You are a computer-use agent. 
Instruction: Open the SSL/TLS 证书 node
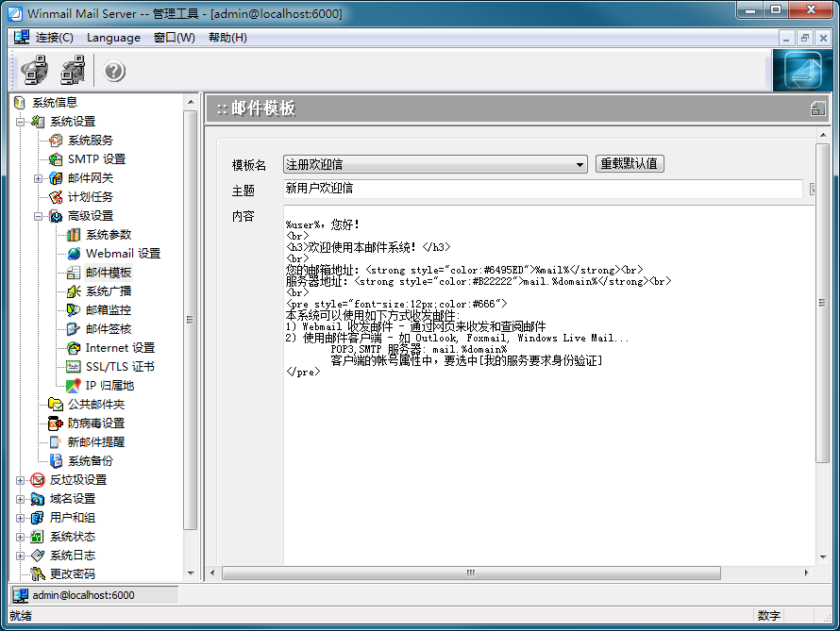pos(119,367)
